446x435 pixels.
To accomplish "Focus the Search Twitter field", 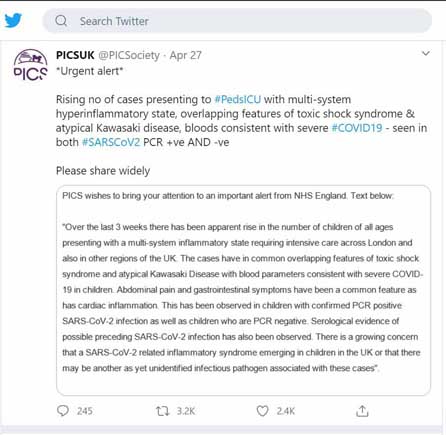I will pos(237,21).
